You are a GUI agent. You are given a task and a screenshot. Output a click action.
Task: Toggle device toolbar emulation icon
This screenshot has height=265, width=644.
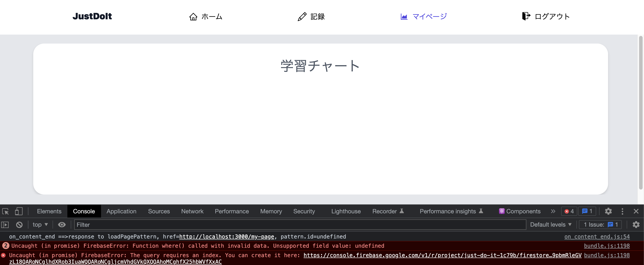[19, 212]
